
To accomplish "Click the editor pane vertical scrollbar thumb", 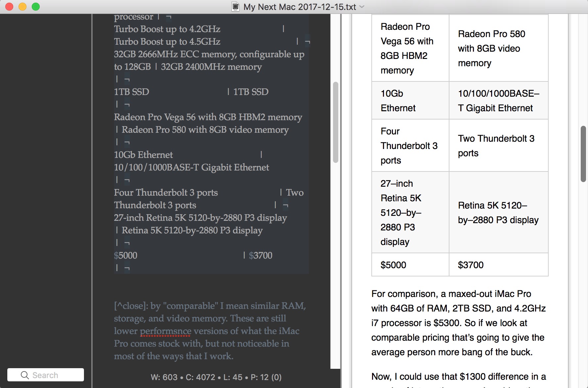I will pyautogui.click(x=336, y=122).
